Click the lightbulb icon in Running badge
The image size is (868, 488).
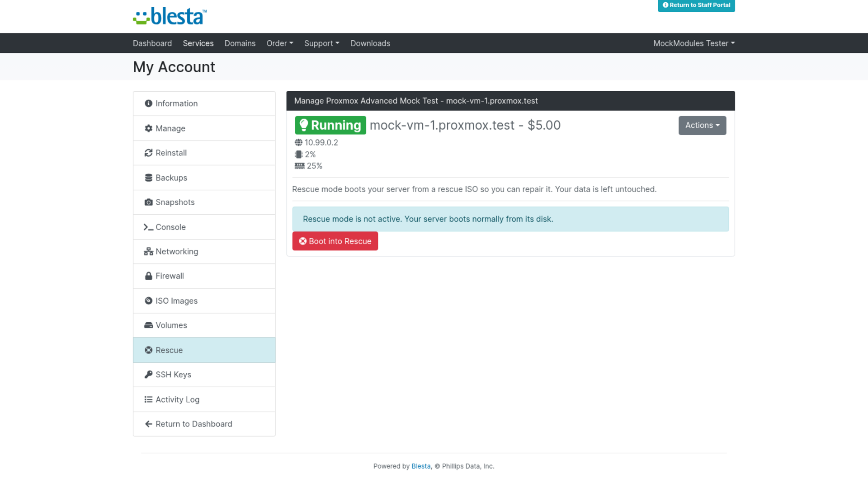coord(304,125)
